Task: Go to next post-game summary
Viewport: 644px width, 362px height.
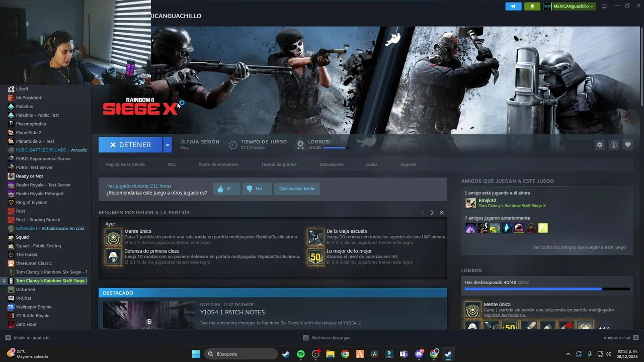Action: [x=432, y=213]
